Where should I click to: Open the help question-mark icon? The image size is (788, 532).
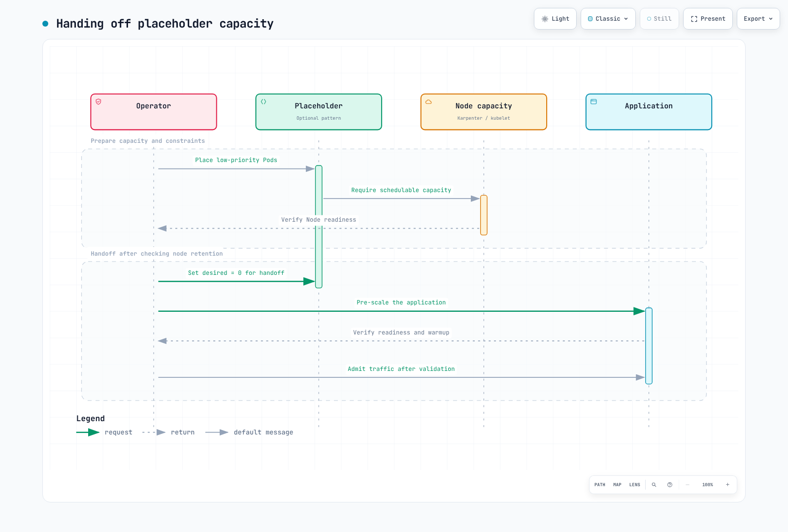coord(670,485)
